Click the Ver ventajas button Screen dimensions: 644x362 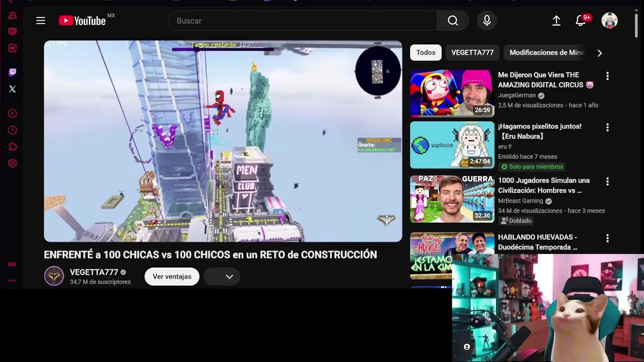click(x=172, y=277)
